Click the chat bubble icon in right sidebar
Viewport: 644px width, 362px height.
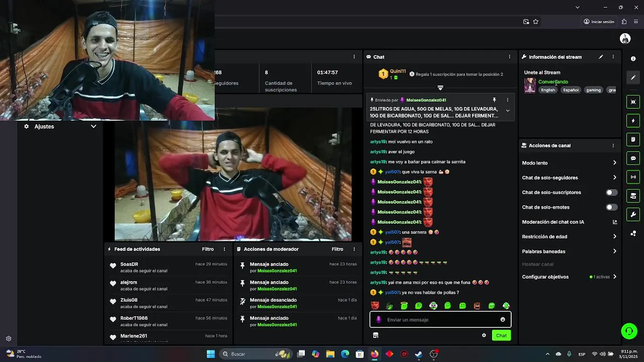(633, 158)
